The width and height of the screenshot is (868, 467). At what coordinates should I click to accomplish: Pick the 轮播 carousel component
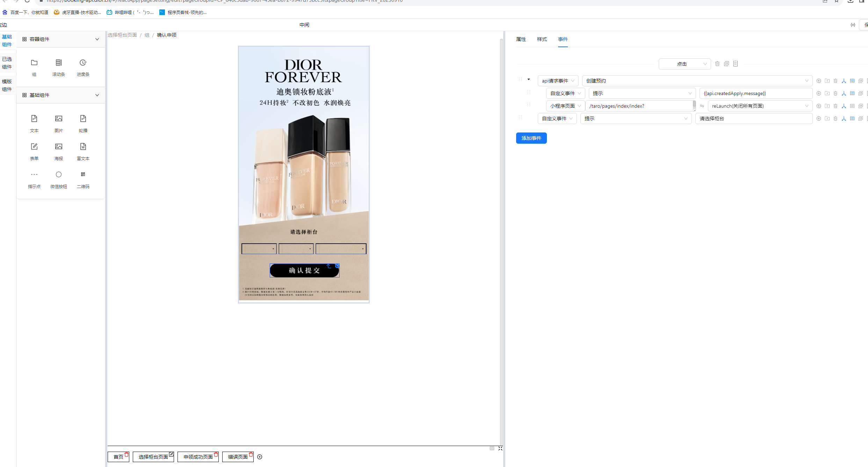83,119
